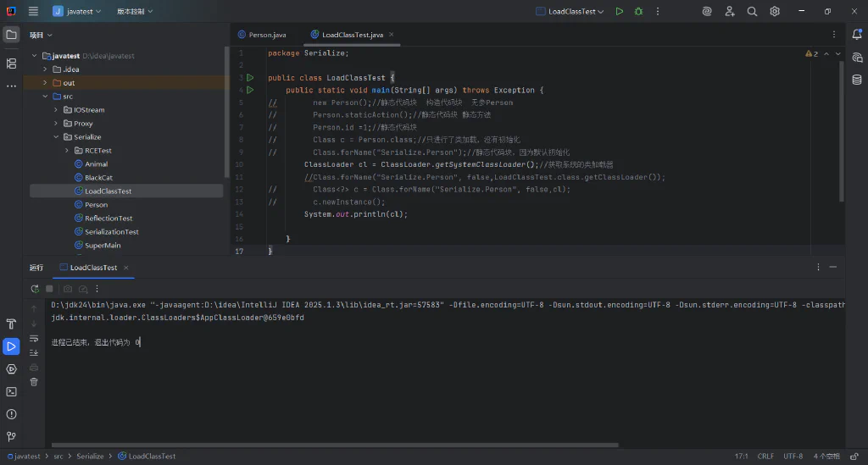Open ReflectionTest class in project tree
The height and width of the screenshot is (465, 868).
click(108, 219)
